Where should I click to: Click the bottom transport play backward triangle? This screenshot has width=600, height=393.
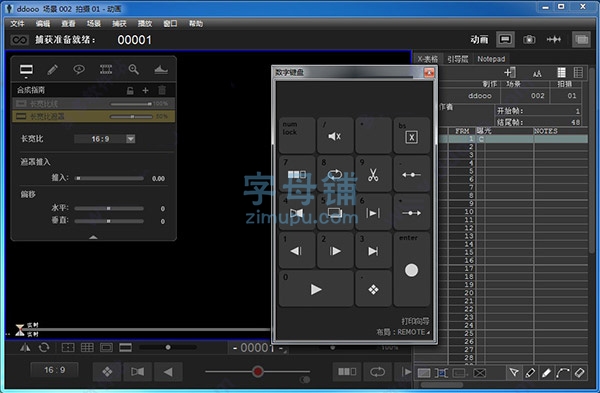pyautogui.click(x=168, y=372)
